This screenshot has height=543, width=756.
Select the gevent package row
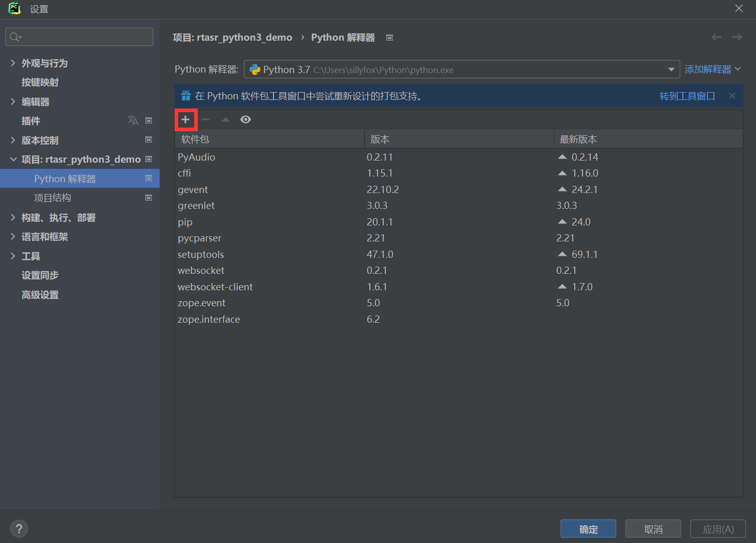pyautogui.click(x=459, y=189)
